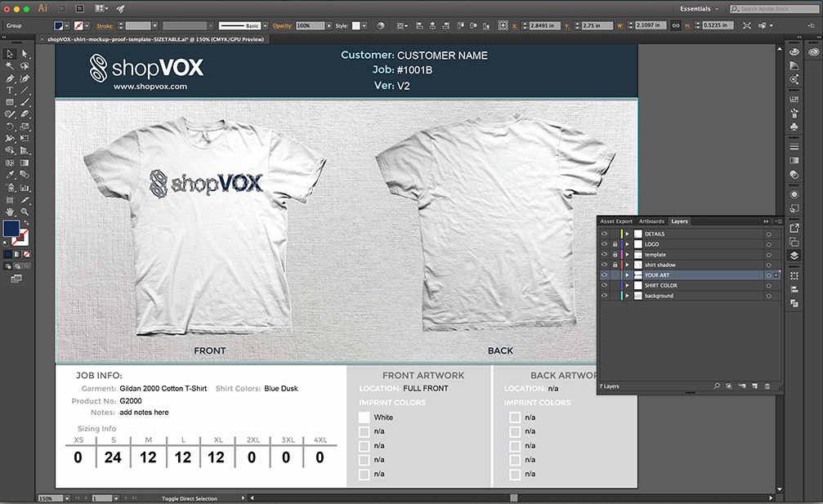Open the Layers panel flyout menu

[778, 221]
